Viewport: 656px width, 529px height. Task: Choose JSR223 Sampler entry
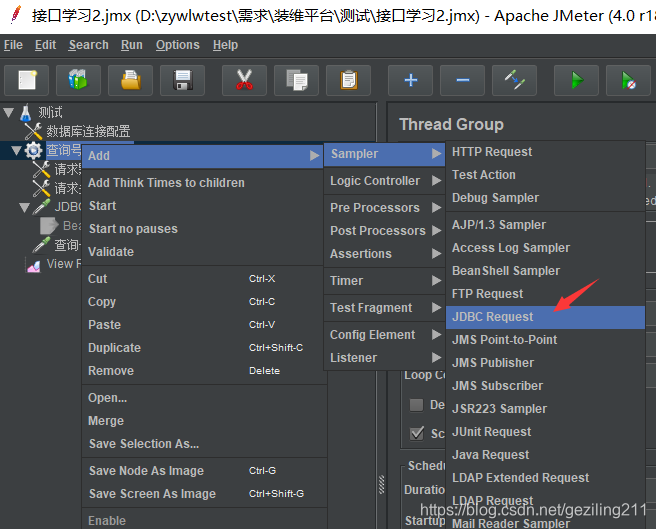click(546, 408)
